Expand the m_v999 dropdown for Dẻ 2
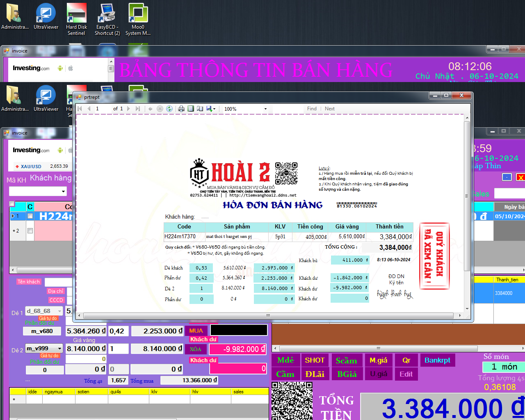Viewport: 525px width, 420px height. 59,349
